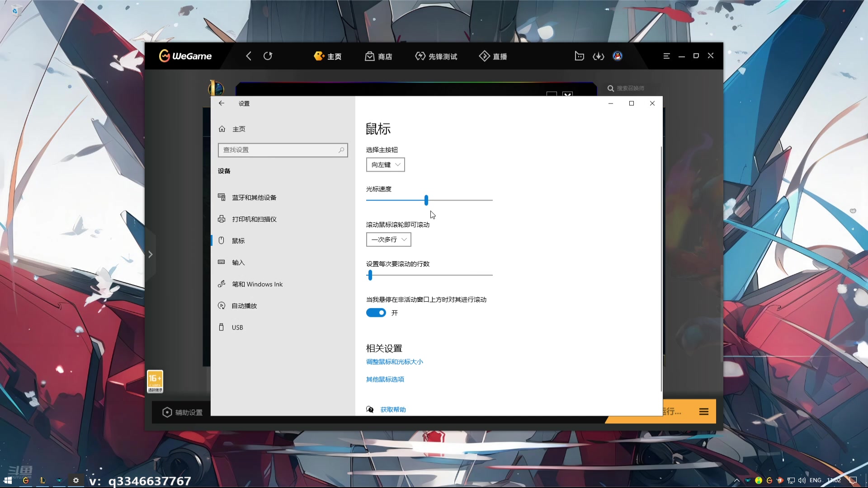Click the 设备 section heading
The image size is (868, 488).
(x=224, y=171)
